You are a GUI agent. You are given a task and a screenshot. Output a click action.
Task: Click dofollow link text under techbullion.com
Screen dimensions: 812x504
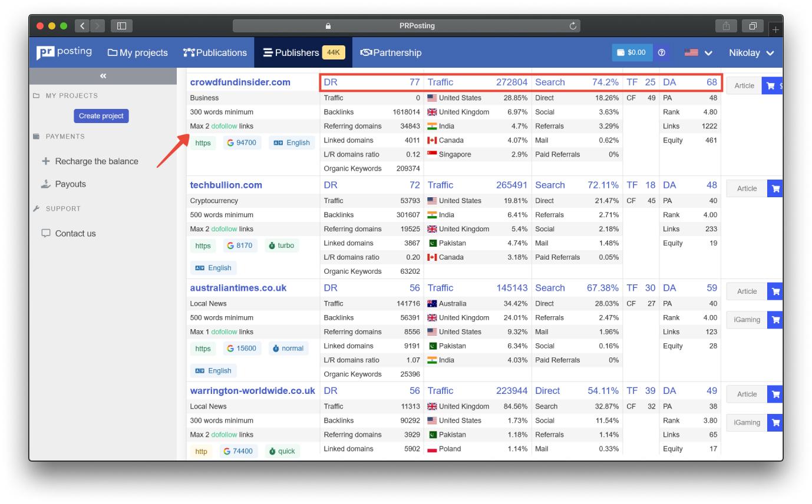point(224,229)
